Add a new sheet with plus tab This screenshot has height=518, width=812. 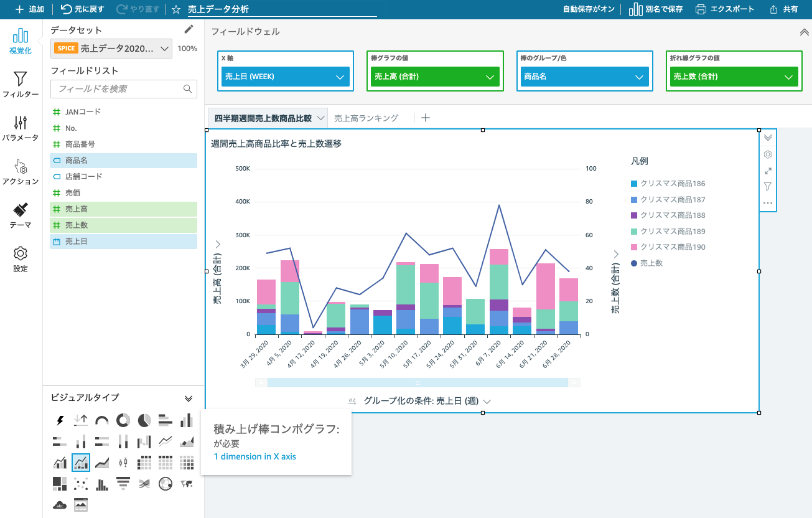click(x=426, y=118)
